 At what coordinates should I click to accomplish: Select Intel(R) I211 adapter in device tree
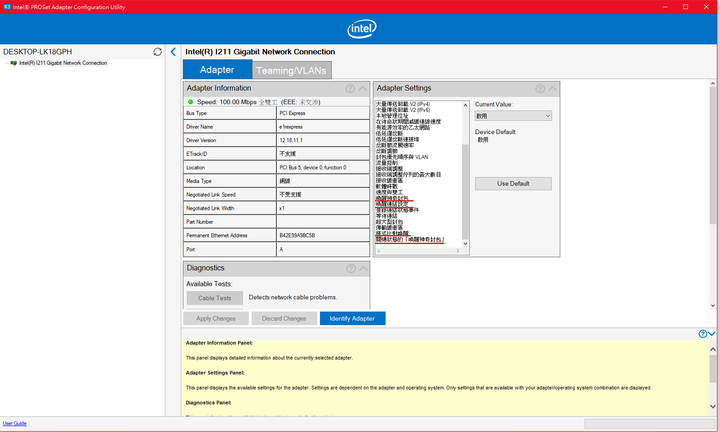(x=63, y=63)
